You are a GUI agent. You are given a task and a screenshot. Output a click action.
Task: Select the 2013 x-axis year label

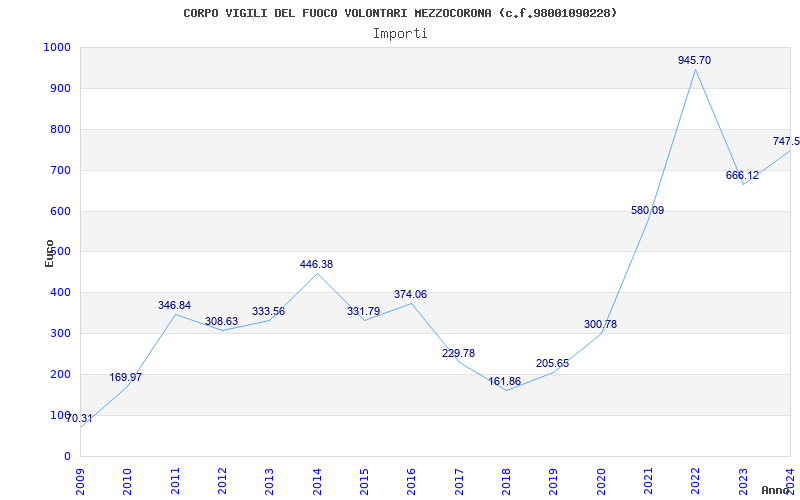tap(270, 482)
